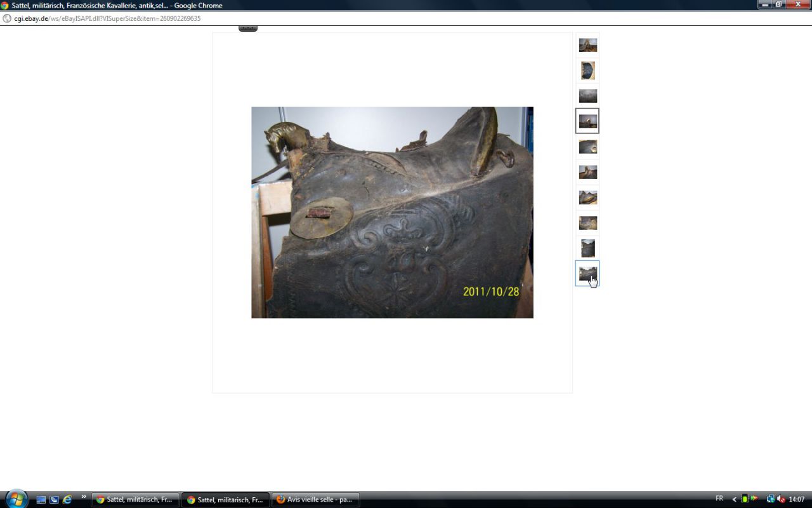This screenshot has height=508, width=812.
Task: Switch to Firefox Avis vieille selle window
Action: coord(315,500)
